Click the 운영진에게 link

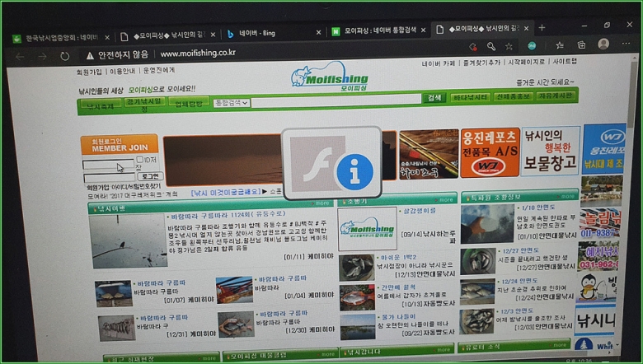[159, 70]
